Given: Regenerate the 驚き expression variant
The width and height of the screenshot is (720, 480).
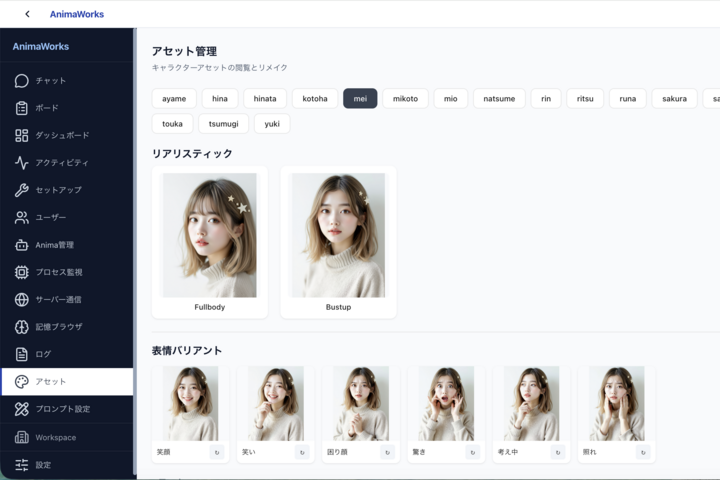Looking at the screenshot, I should (x=472, y=452).
